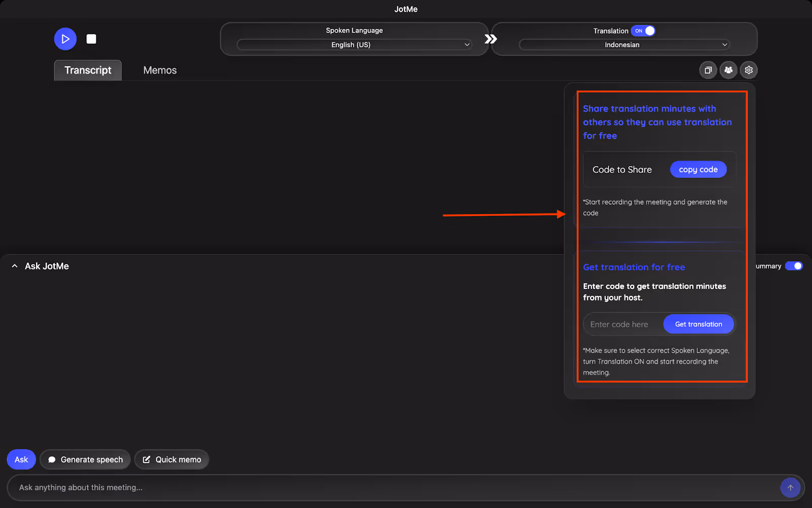
Task: Click the share translation people icon
Action: tap(728, 70)
